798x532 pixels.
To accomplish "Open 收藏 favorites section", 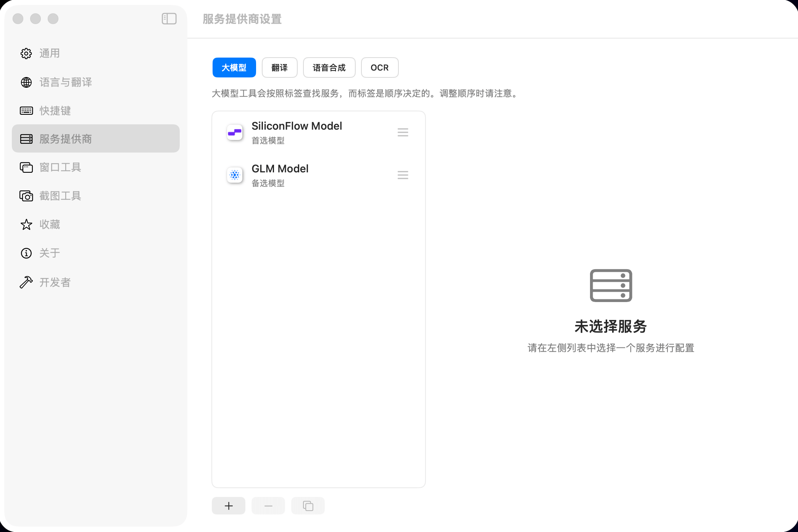I will pos(50,224).
